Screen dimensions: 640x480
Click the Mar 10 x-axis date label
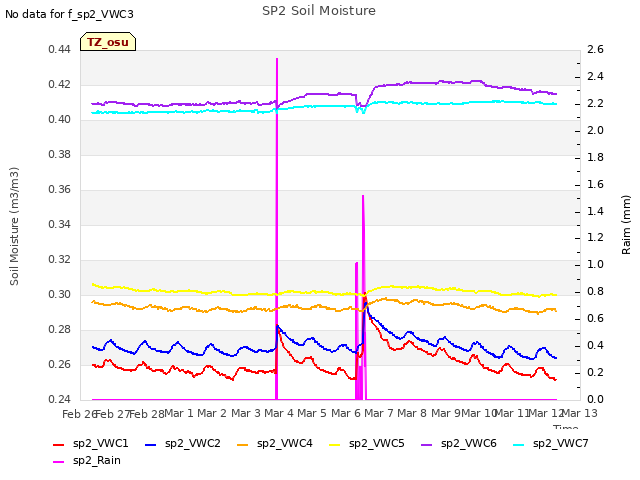click(479, 413)
